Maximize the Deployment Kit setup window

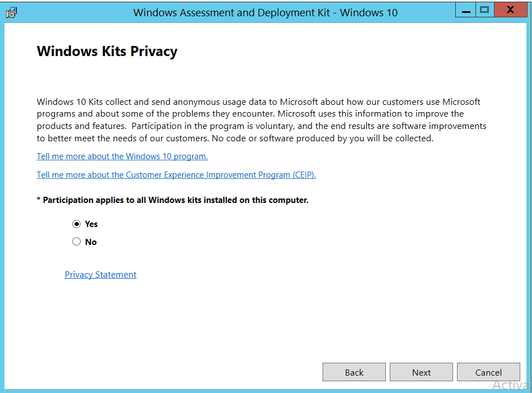pos(484,10)
